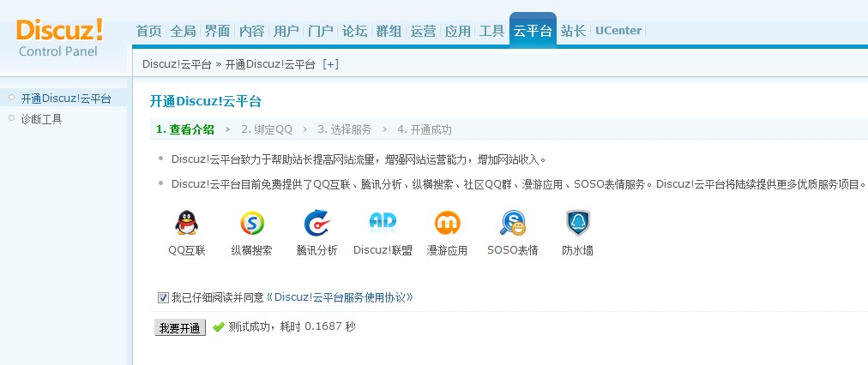Open the 运营 tab
The height and width of the screenshot is (365, 868).
tap(424, 31)
